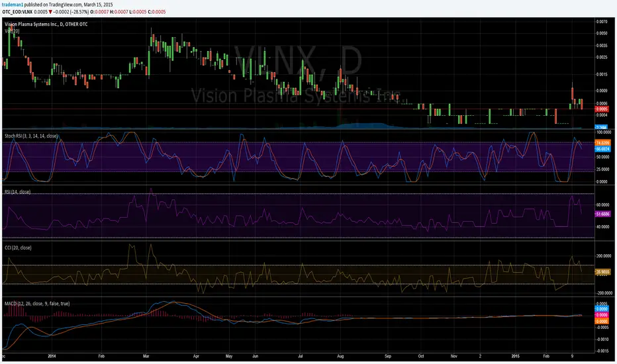Click the Aug label on time axis

(x=341, y=356)
